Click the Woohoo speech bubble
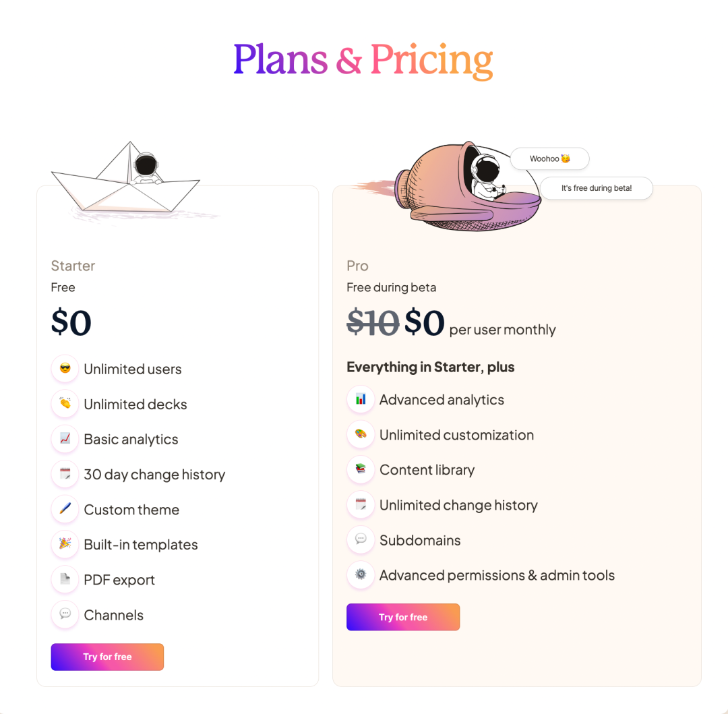The width and height of the screenshot is (728, 714). coord(549,159)
